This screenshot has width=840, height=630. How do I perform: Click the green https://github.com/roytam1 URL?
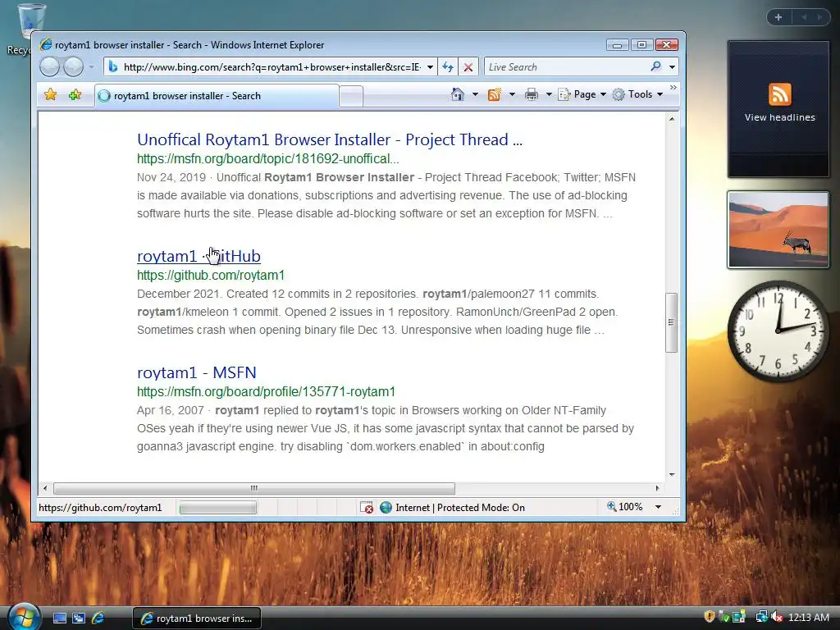(211, 276)
